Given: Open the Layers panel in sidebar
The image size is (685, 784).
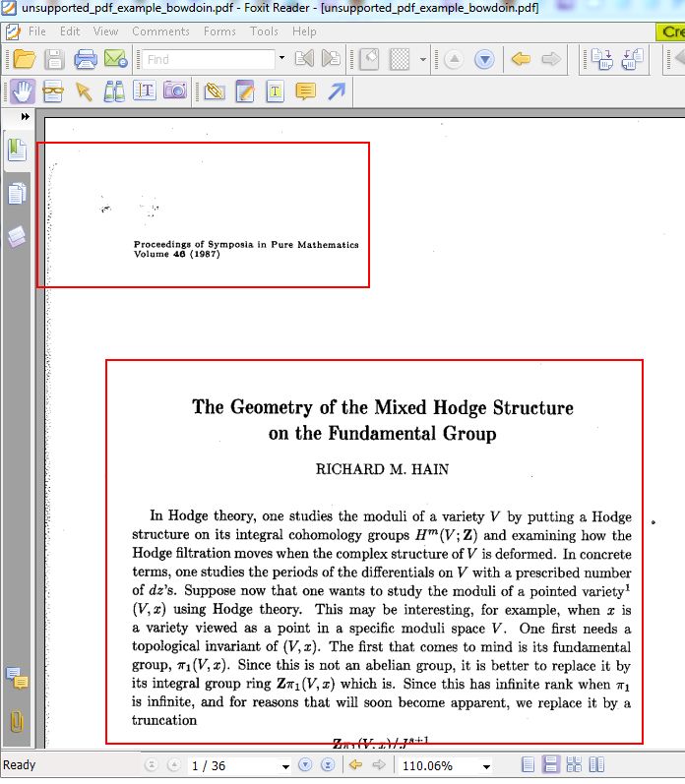Looking at the screenshot, I should (17, 237).
